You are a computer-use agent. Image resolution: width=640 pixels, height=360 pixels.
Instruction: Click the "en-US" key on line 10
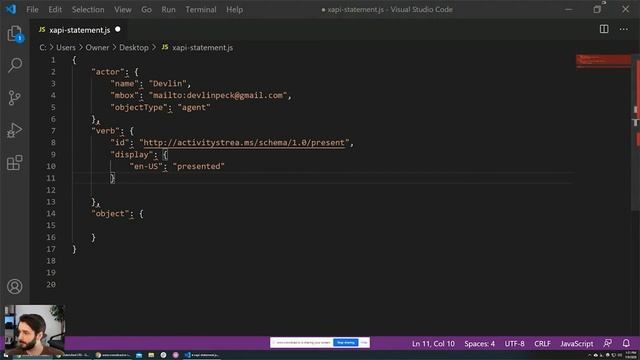[146, 166]
